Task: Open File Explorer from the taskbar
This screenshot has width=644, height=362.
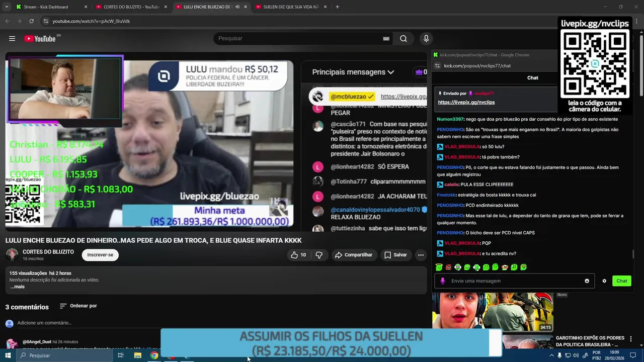Action: pos(137,355)
